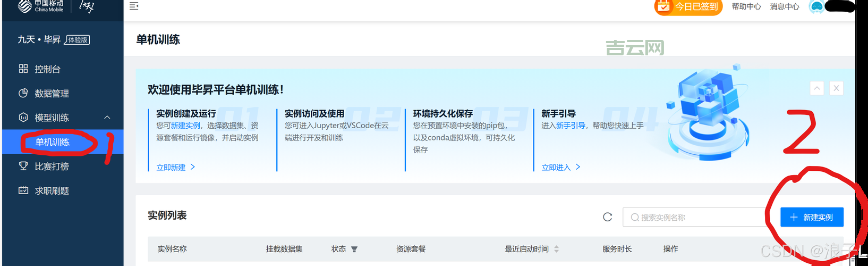Click the 求职刷题 calendar icon
868x266 pixels.
click(23, 190)
